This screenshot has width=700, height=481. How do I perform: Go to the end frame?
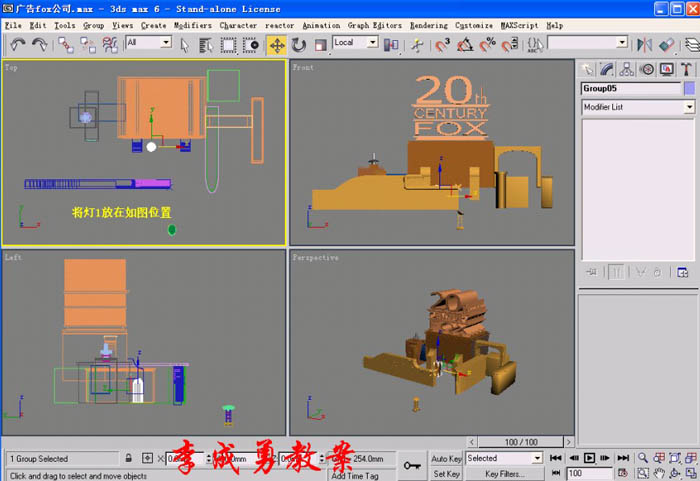pyautogui.click(x=623, y=458)
